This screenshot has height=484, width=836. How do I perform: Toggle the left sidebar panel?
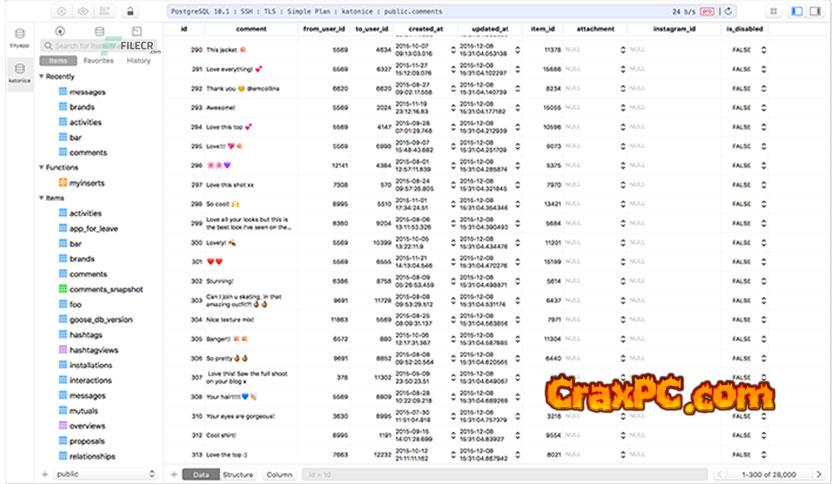click(x=796, y=11)
